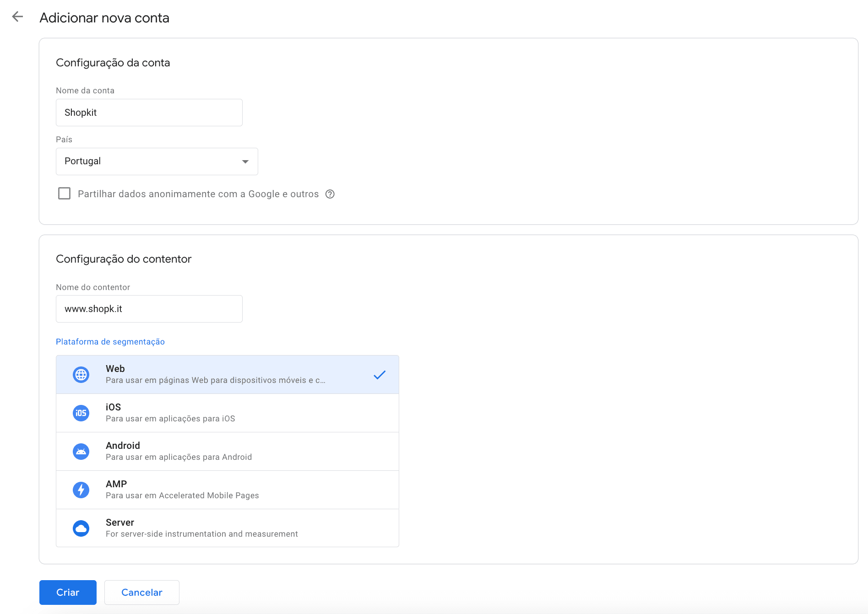Click the Web globe icon
Image resolution: width=868 pixels, height=614 pixels.
(81, 375)
